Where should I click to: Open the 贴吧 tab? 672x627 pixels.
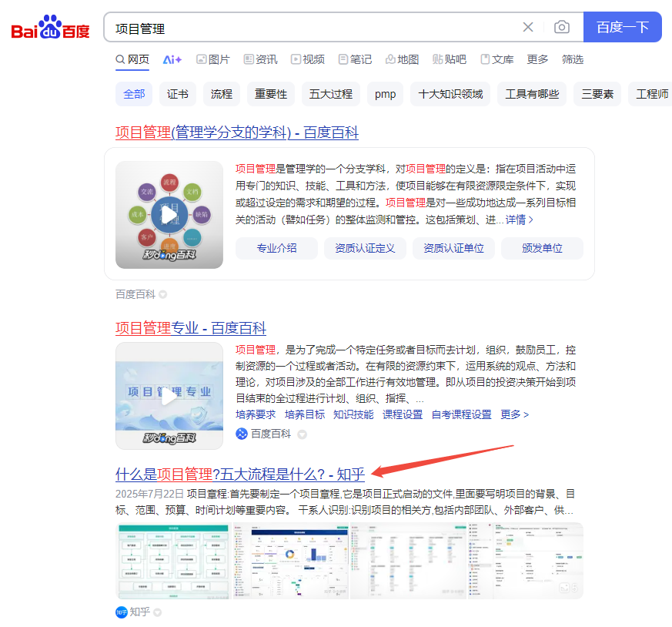click(x=449, y=59)
